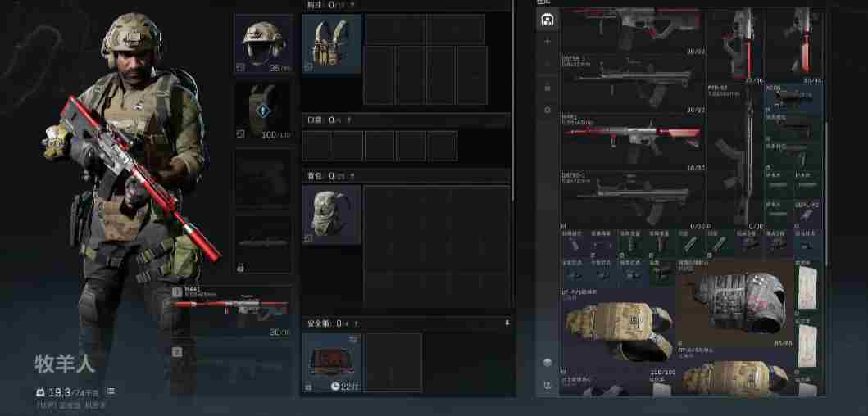Select the upper white document item in stash

809,287
